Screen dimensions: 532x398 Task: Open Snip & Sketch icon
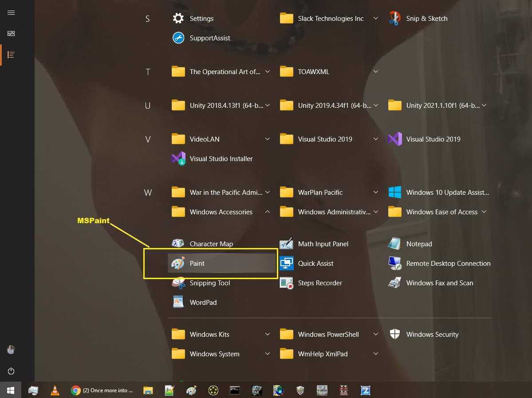(x=394, y=18)
